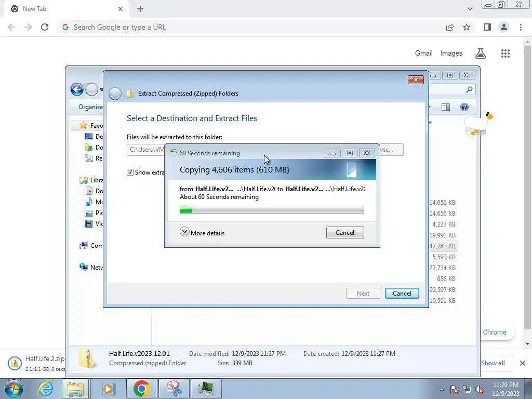Select the 656 KB file row
532x399 pixels.
[x=443, y=278]
